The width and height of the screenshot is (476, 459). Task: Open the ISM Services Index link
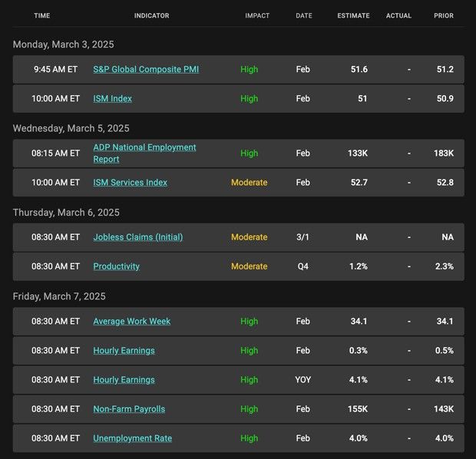click(130, 183)
